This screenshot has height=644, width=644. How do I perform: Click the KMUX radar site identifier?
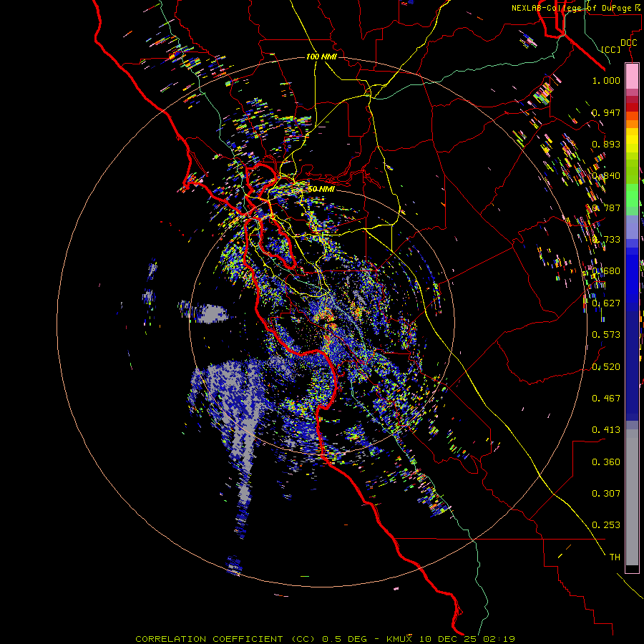tap(399, 639)
